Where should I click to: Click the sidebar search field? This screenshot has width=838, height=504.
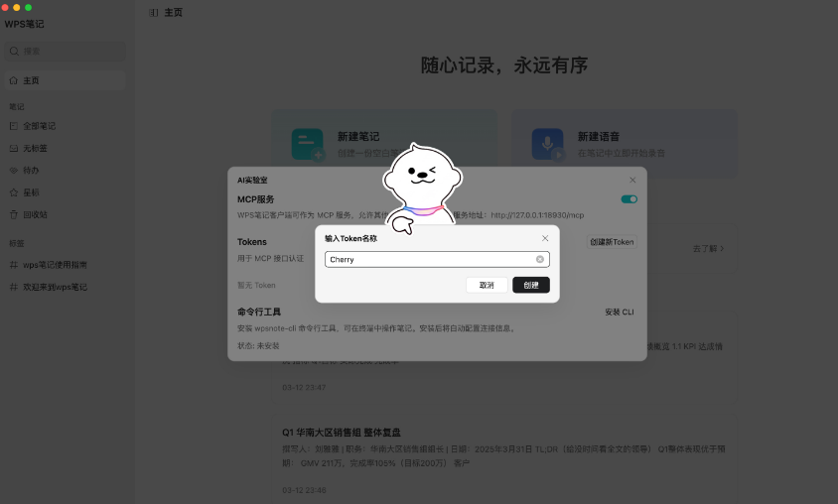click(x=66, y=52)
